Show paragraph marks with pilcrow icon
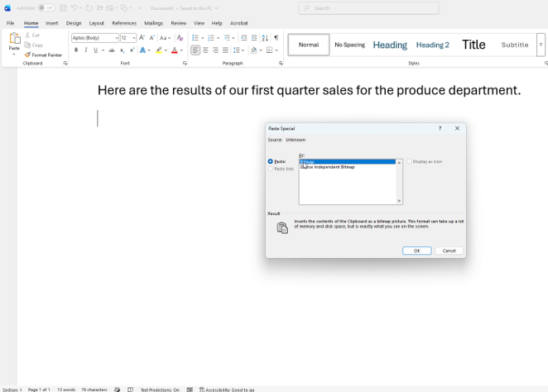This screenshot has height=392, width=548. click(276, 38)
